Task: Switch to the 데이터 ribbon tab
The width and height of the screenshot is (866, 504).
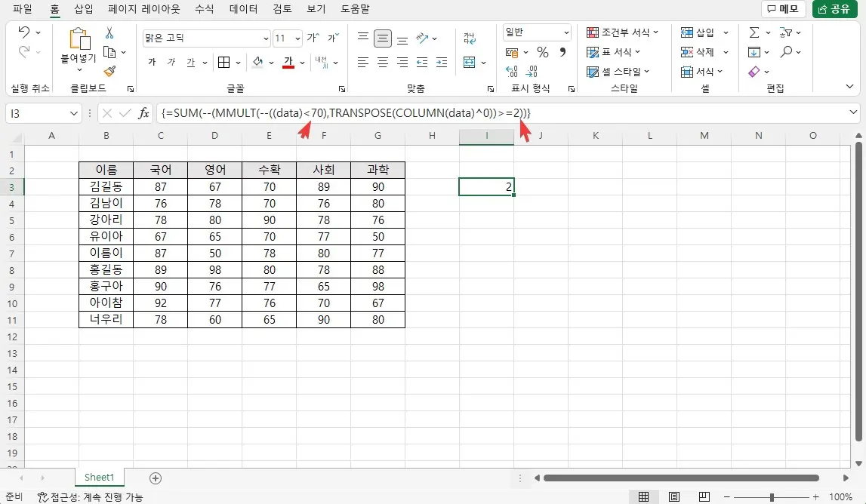Action: tap(244, 9)
